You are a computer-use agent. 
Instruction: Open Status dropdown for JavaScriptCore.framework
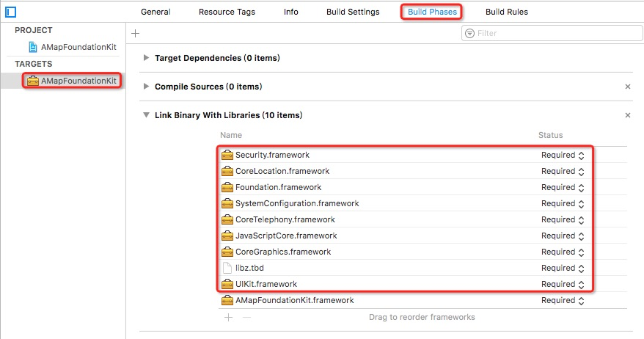pos(563,236)
